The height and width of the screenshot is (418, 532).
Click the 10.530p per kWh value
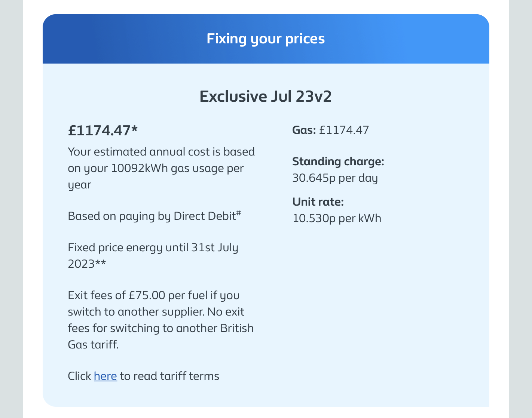pos(337,218)
